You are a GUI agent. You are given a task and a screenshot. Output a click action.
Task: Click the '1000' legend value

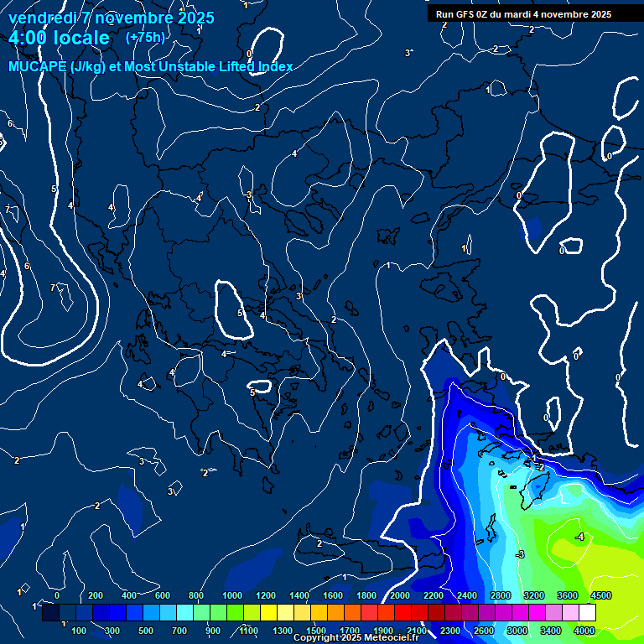[232, 595]
